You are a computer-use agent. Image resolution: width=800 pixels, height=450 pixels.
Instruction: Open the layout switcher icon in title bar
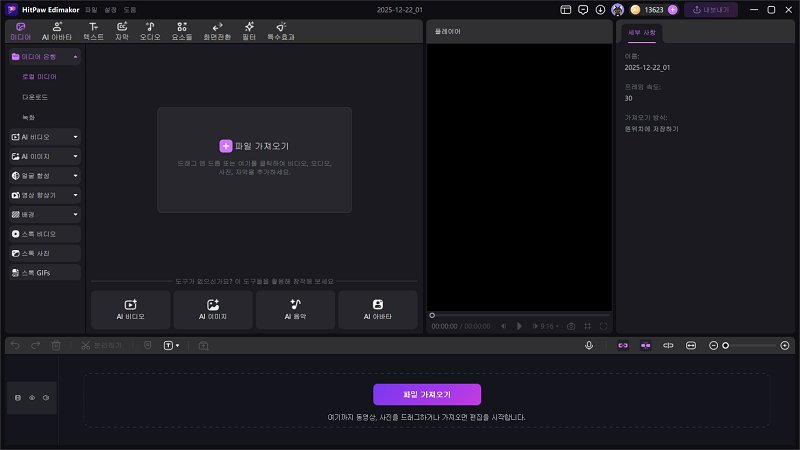[x=565, y=10]
